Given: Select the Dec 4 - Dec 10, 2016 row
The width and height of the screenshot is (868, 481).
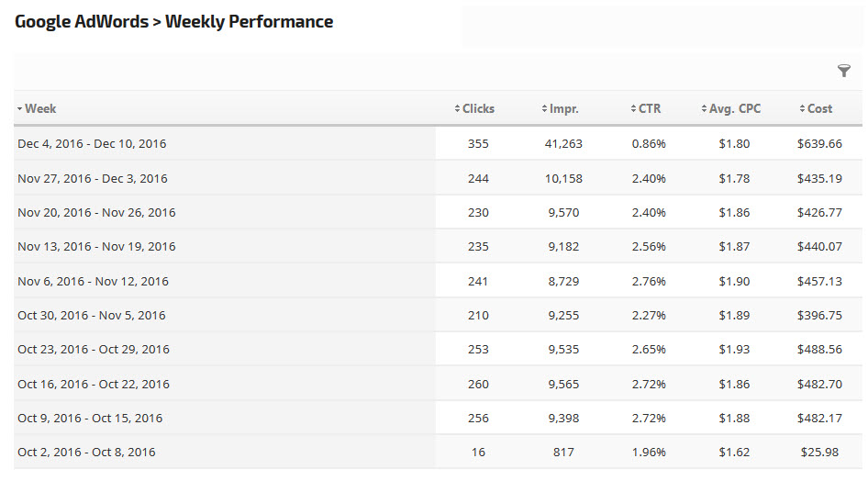Looking at the screenshot, I should point(92,144).
